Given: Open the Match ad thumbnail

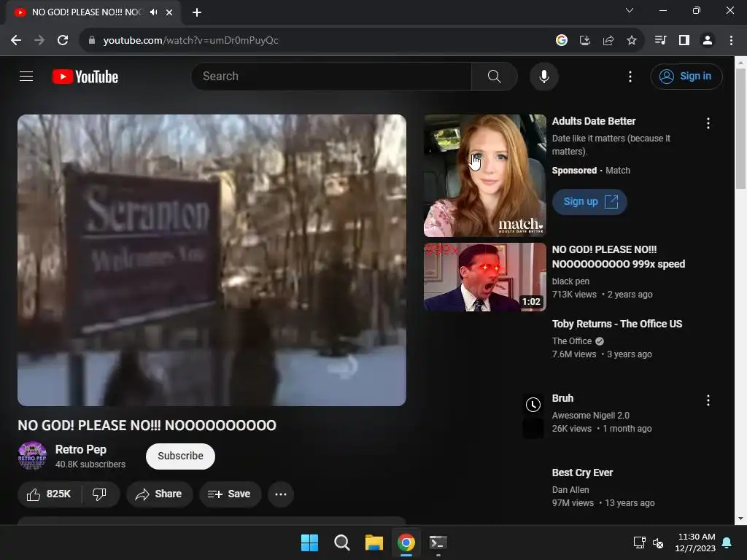Looking at the screenshot, I should click(x=484, y=176).
